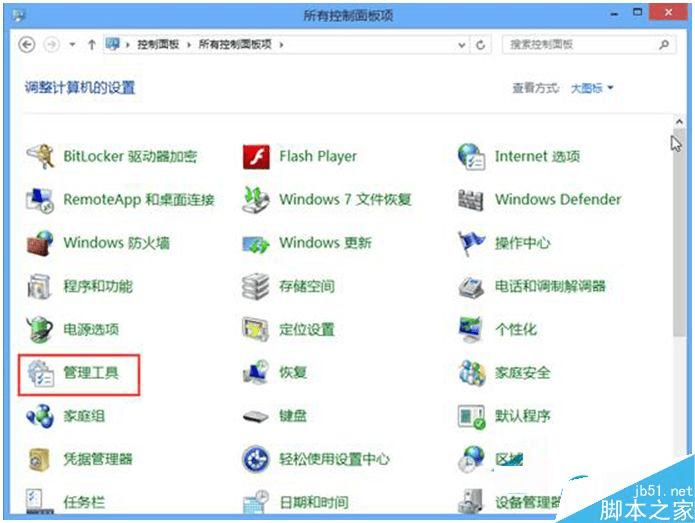Viewport: 695px width, 523px height.
Task: Expand chevron after 所有控制面板项 in breadcrumb
Action: pyautogui.click(x=281, y=44)
